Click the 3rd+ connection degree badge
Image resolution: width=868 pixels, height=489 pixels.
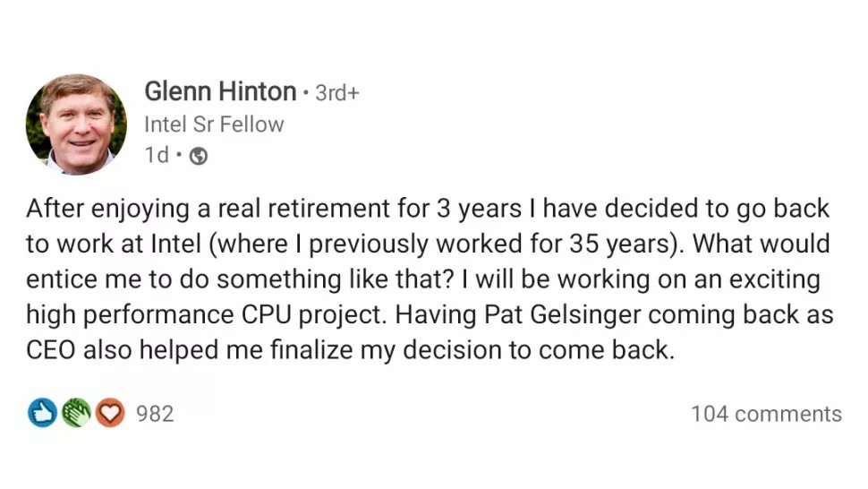pyautogui.click(x=337, y=93)
